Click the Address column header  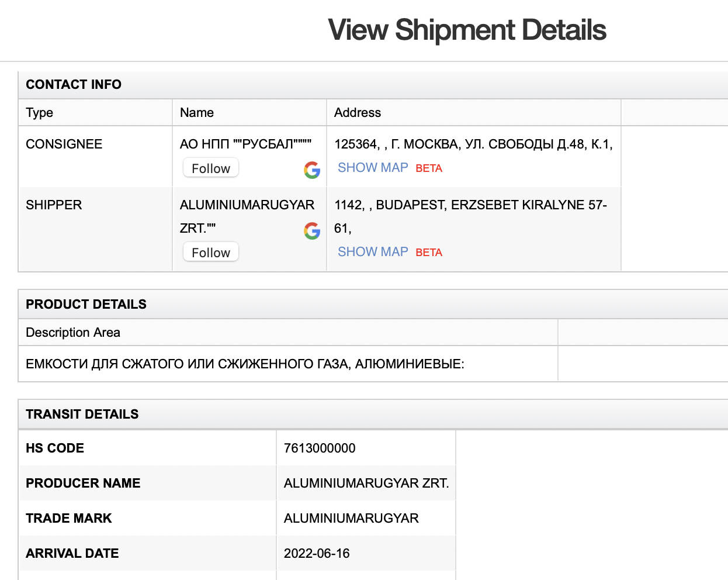click(x=358, y=113)
